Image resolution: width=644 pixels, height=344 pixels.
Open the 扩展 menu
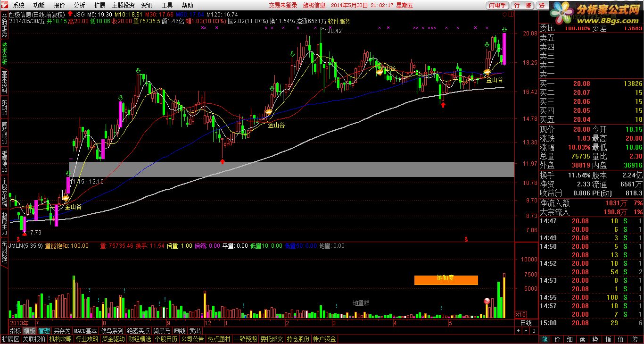coord(100,5)
